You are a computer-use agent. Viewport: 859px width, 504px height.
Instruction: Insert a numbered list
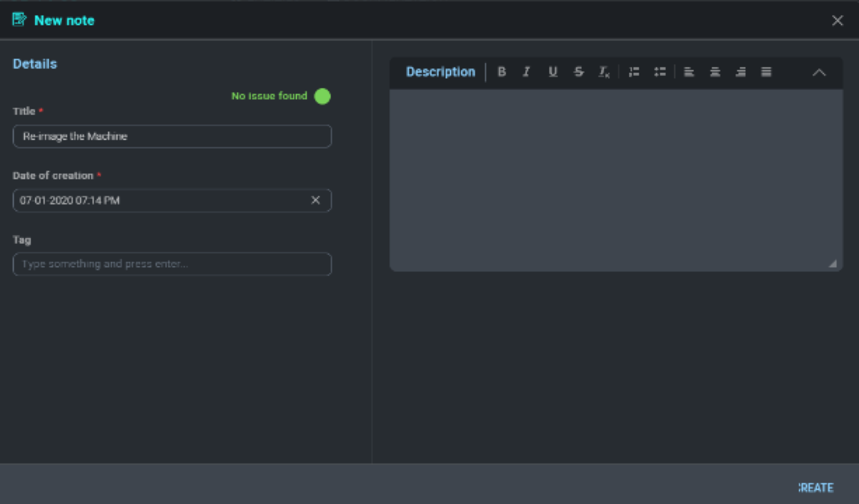(634, 72)
